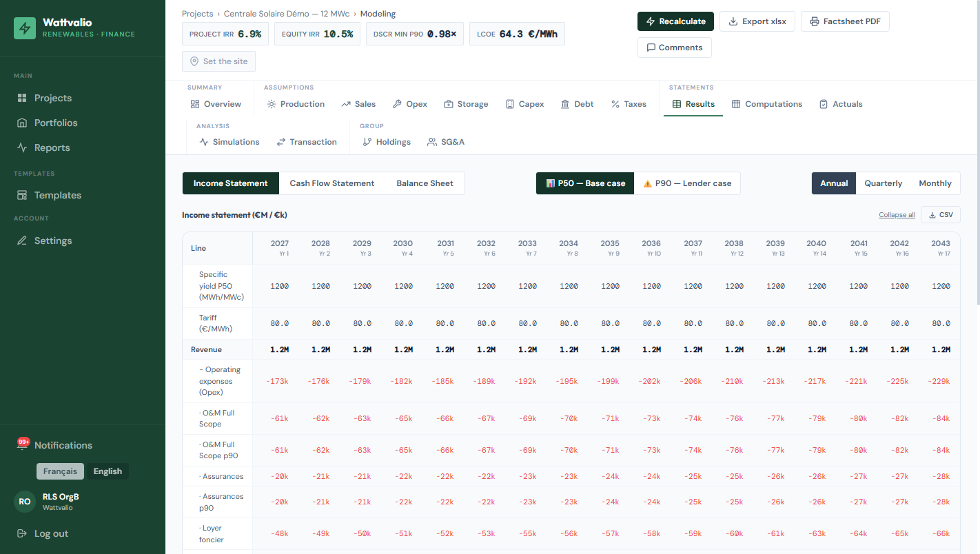
Task: Select Income Statement view
Action: [x=231, y=183]
